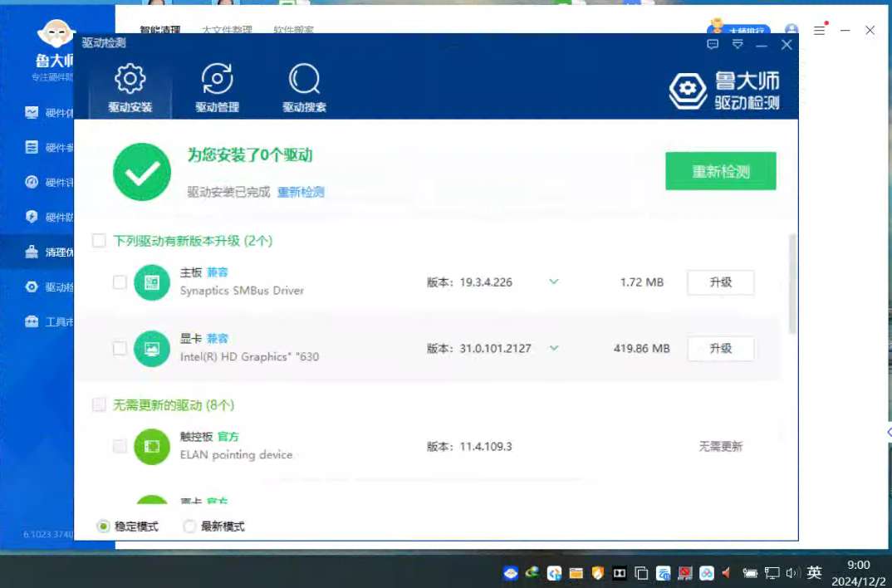The width and height of the screenshot is (892, 588).
Task: Click the network monitor tray icon
Action: pos(772,573)
